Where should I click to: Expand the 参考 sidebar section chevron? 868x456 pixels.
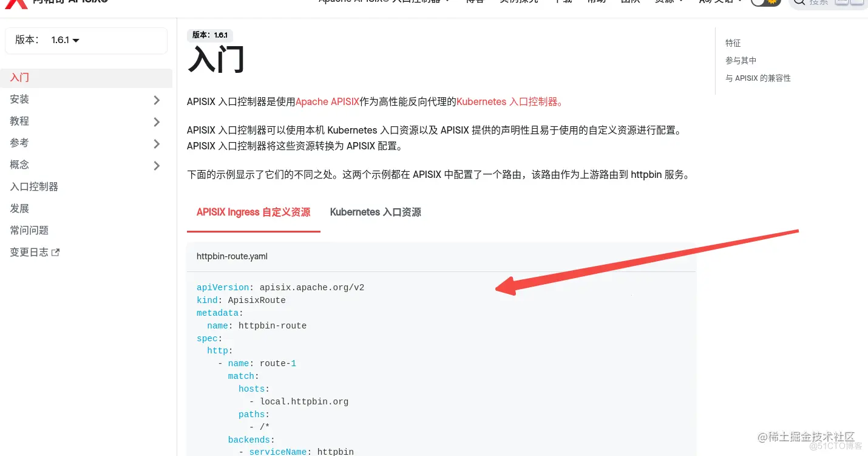[157, 143]
